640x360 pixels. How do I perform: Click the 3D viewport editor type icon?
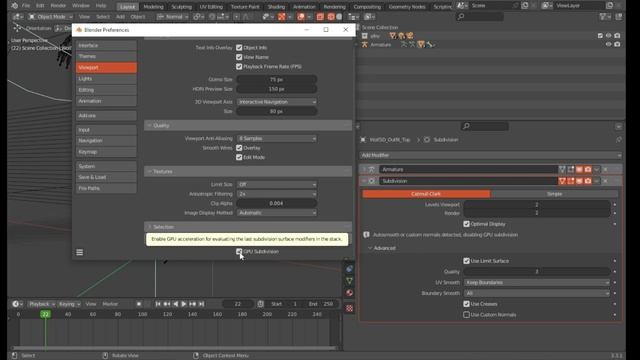[17, 17]
